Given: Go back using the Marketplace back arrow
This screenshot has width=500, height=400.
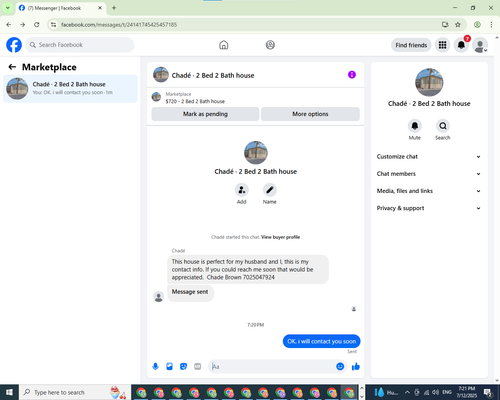Looking at the screenshot, I should [12, 67].
